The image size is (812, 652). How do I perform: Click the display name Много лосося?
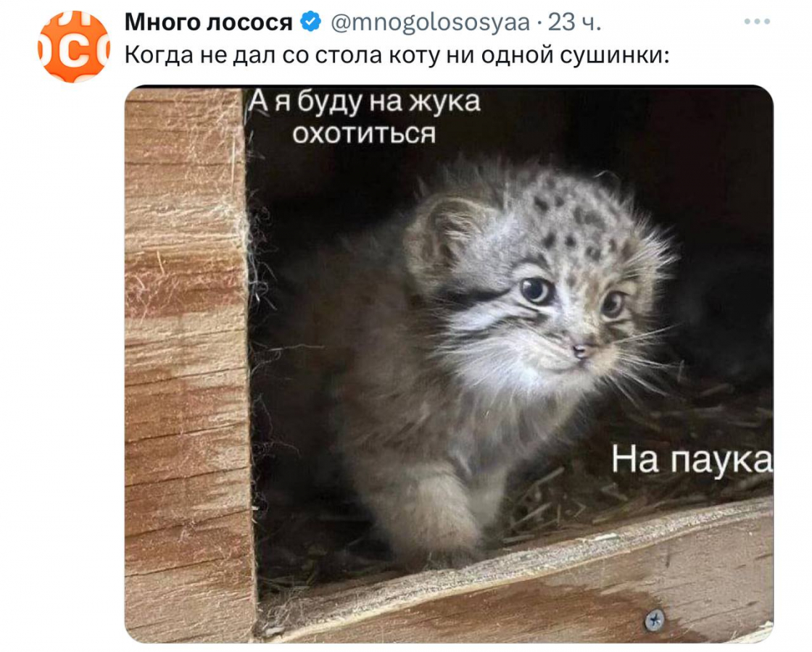click(208, 22)
